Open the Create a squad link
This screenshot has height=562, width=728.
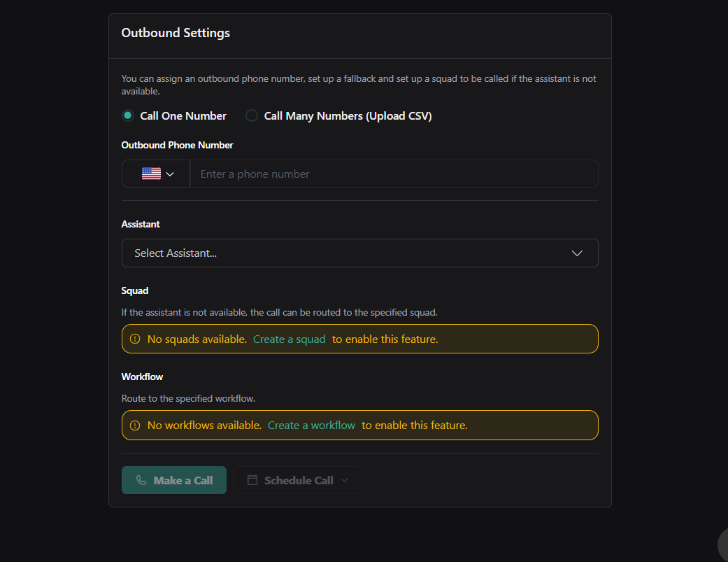290,339
